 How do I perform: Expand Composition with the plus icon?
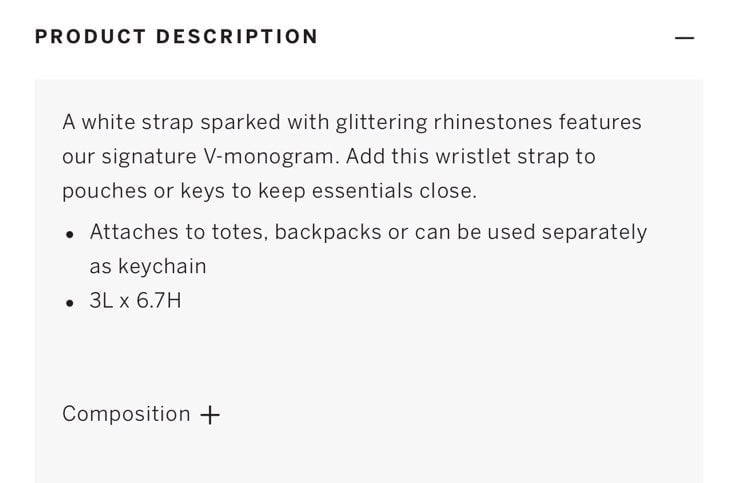(x=210, y=415)
